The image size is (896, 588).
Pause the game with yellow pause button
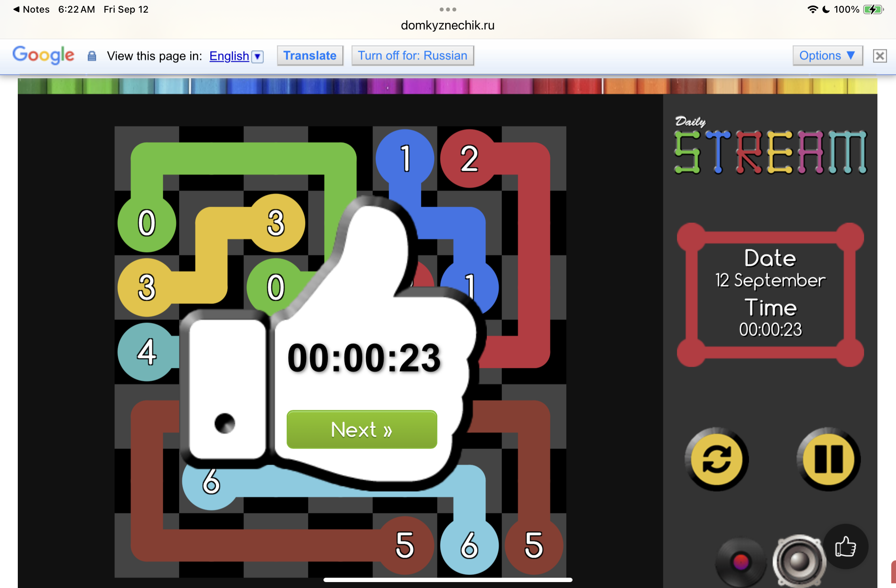828,459
